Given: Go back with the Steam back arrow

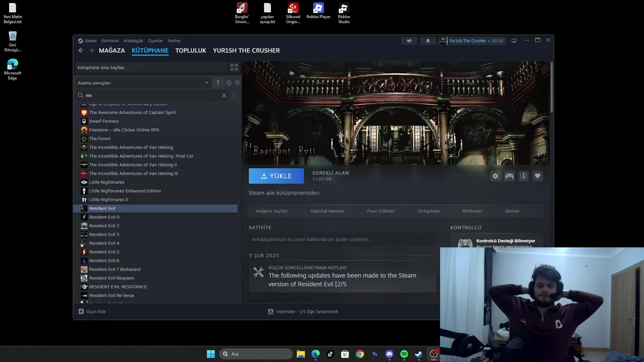Looking at the screenshot, I should [80, 50].
